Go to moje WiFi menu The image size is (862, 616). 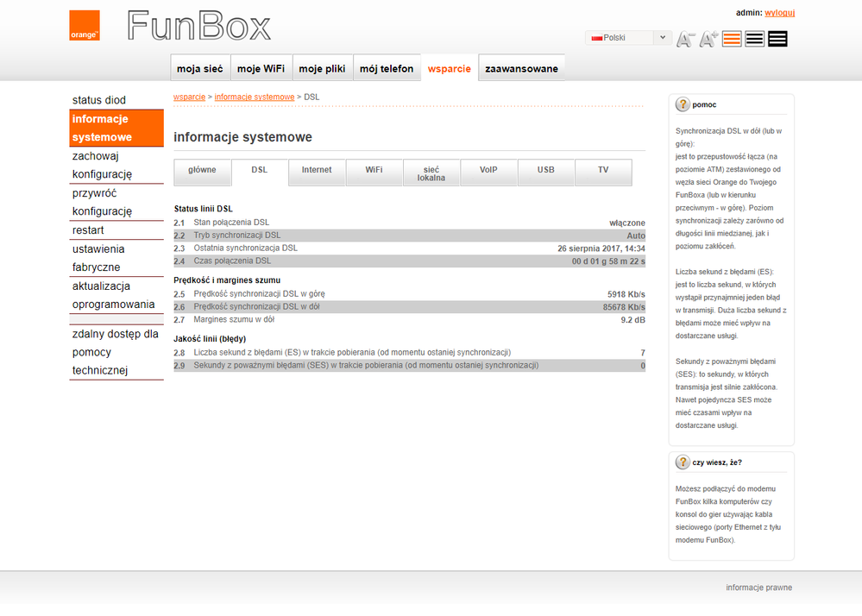(261, 69)
